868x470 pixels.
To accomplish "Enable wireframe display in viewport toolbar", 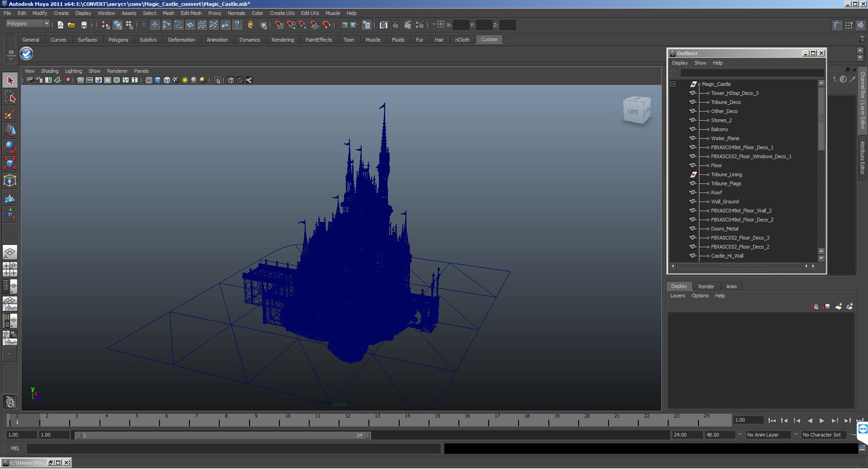I will coord(149,80).
